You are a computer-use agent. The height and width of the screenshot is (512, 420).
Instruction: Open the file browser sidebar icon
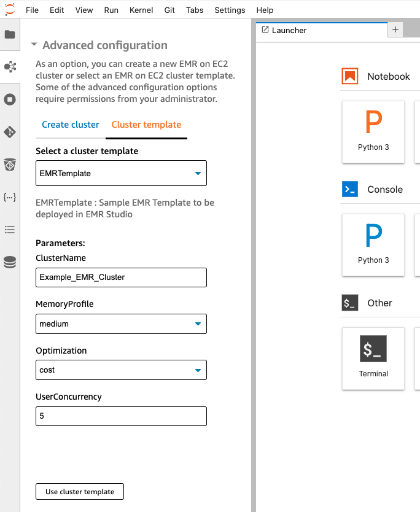click(9, 35)
